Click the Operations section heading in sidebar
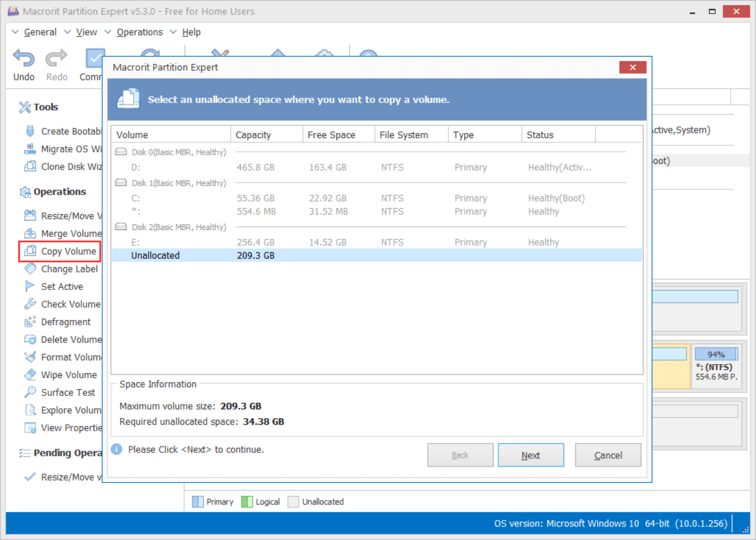This screenshot has height=540, width=756. tap(60, 192)
